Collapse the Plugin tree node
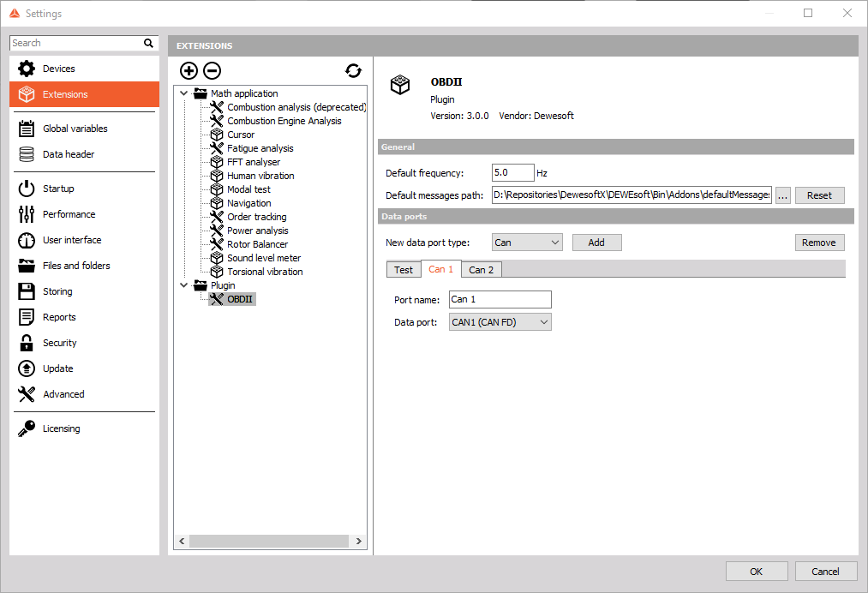Image resolution: width=868 pixels, height=593 pixels. point(183,285)
